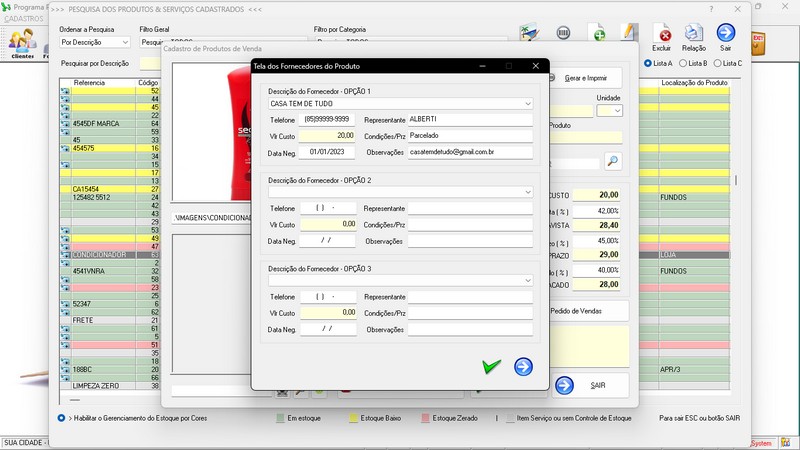This screenshot has height=450, width=800.
Task: Click the image path field showing IMAGENS\CONDICIONA
Action: 212,218
